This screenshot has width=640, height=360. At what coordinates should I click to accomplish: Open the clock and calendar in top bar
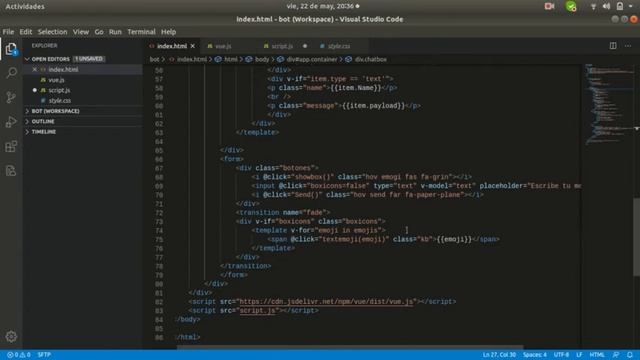(322, 6)
